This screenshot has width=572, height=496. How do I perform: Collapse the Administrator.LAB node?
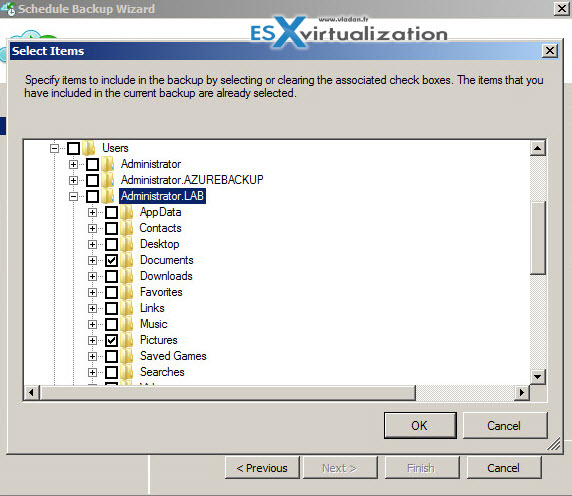pos(73,196)
